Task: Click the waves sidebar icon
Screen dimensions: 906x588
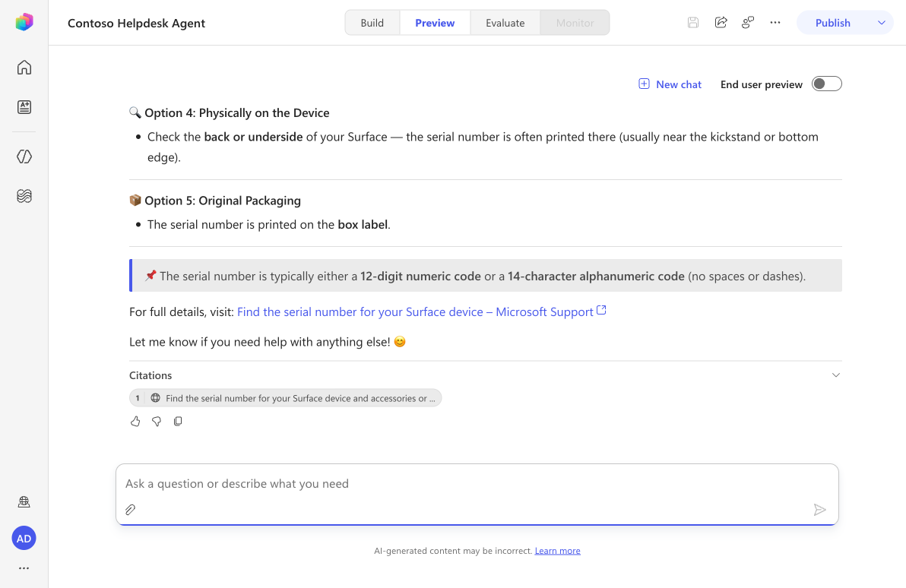Action: [x=24, y=196]
